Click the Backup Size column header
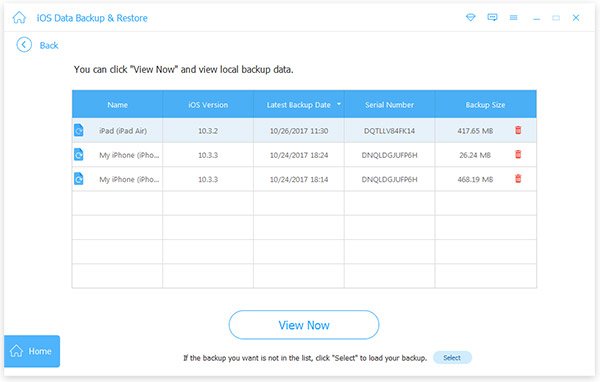This screenshot has width=600, height=382. click(485, 104)
